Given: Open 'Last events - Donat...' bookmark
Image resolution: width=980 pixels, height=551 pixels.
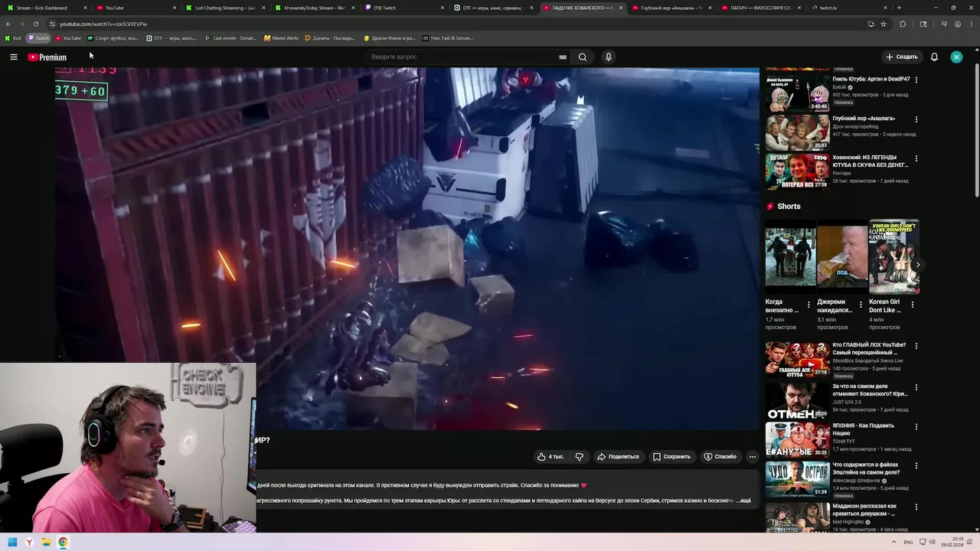Looking at the screenshot, I should click(230, 38).
